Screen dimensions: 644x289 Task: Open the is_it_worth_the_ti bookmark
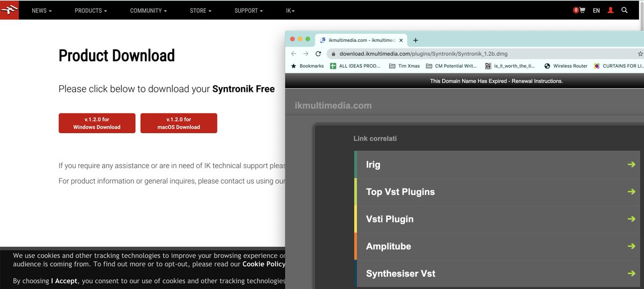[x=510, y=66]
